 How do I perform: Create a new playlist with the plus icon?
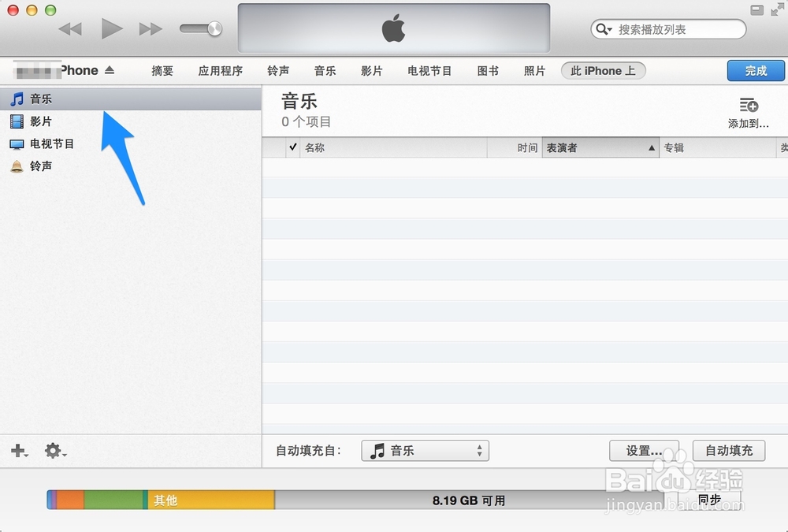pyautogui.click(x=17, y=451)
